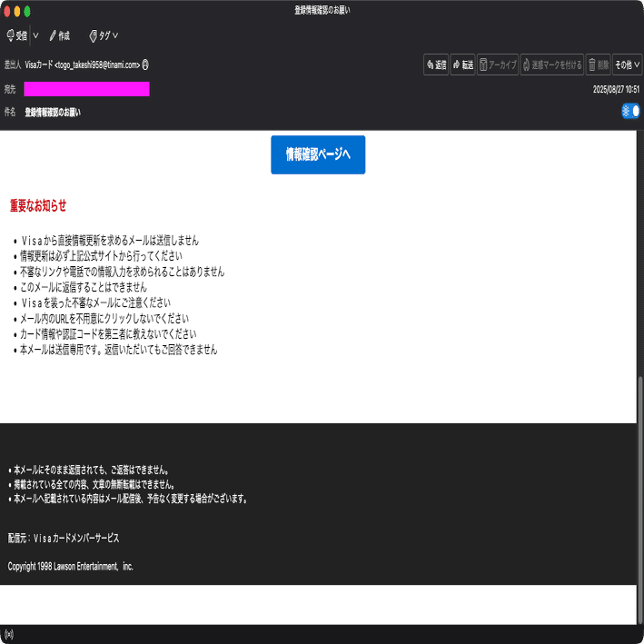Click the connection status icon in status bar
Image resolution: width=644 pixels, height=644 pixels.
[9, 635]
